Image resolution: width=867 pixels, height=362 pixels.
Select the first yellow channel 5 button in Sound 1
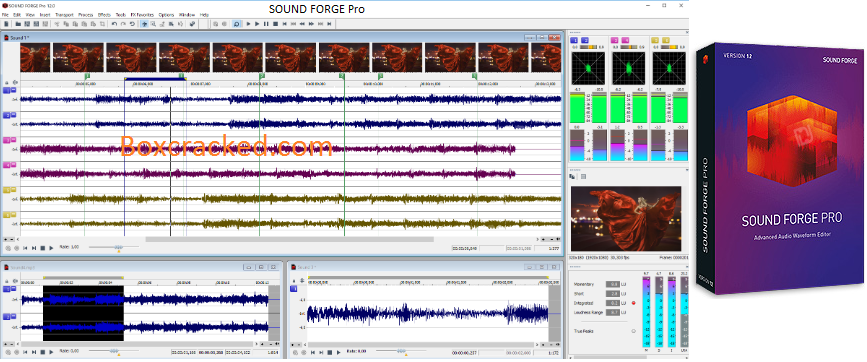click(x=8, y=190)
